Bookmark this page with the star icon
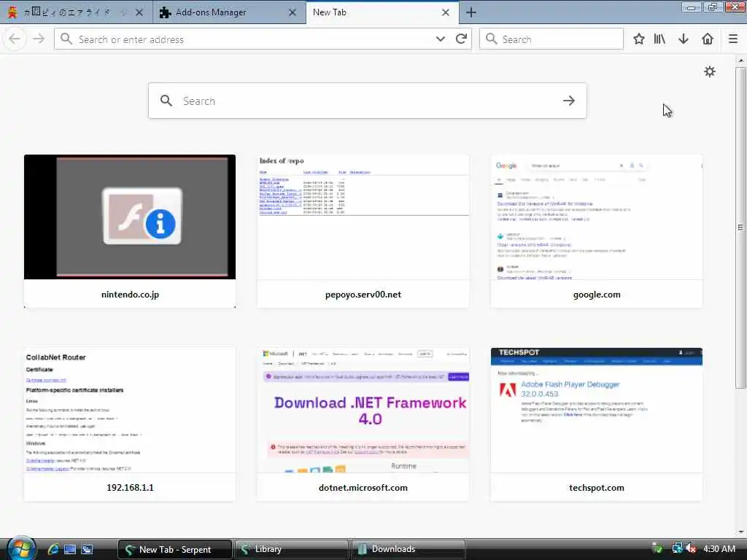Viewport: 747px width, 560px height. point(639,39)
